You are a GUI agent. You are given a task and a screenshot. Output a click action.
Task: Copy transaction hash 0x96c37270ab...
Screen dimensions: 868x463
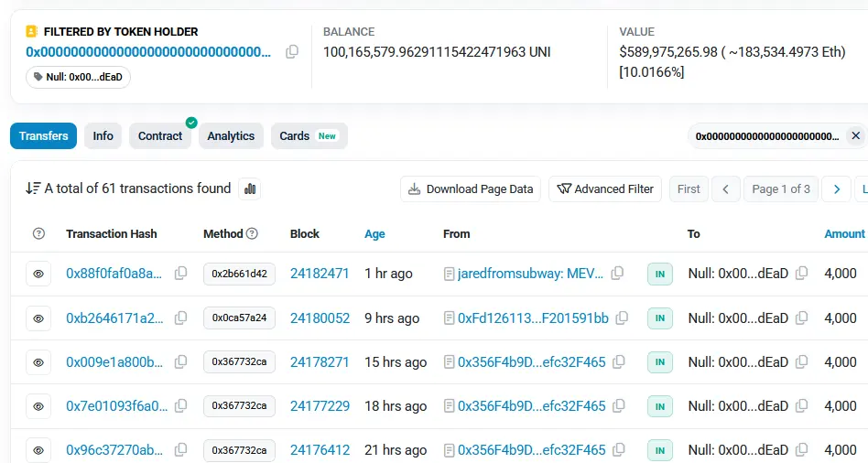(x=180, y=450)
